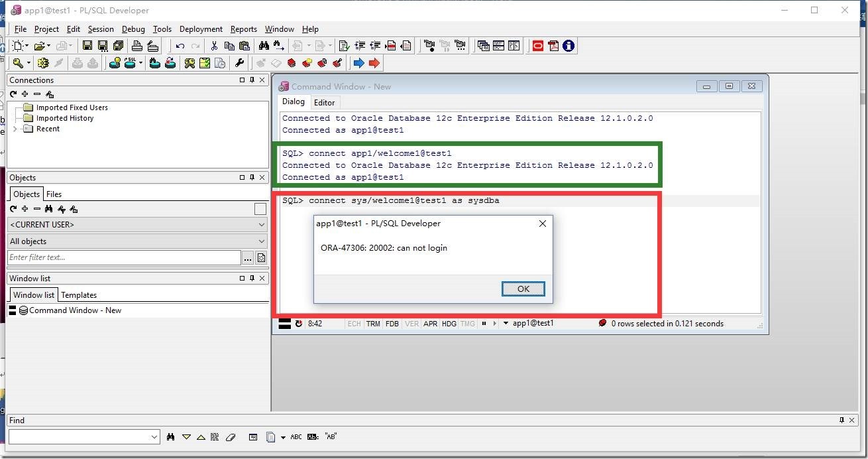Click the blue Info circle icon
The image size is (868, 459).
click(568, 46)
